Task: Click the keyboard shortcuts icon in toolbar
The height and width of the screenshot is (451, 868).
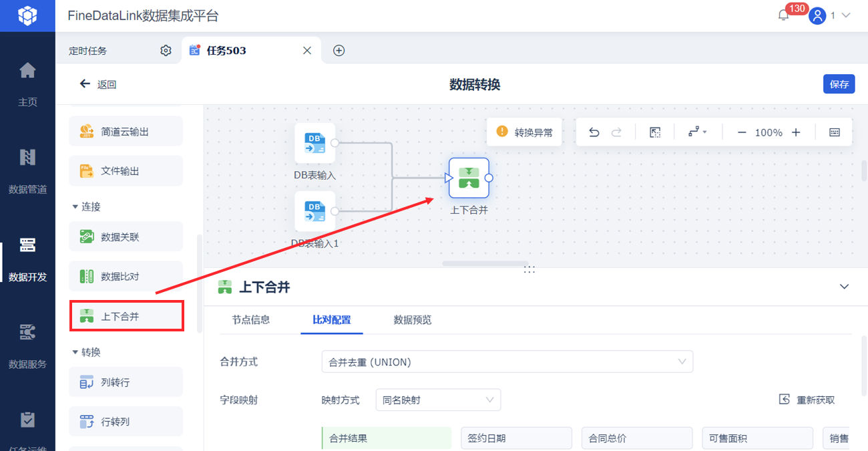Action: click(x=835, y=132)
